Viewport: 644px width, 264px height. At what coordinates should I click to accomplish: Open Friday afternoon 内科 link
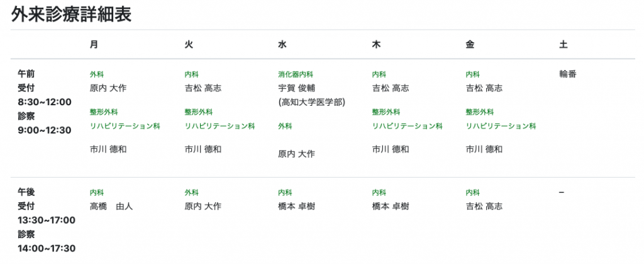(472, 192)
